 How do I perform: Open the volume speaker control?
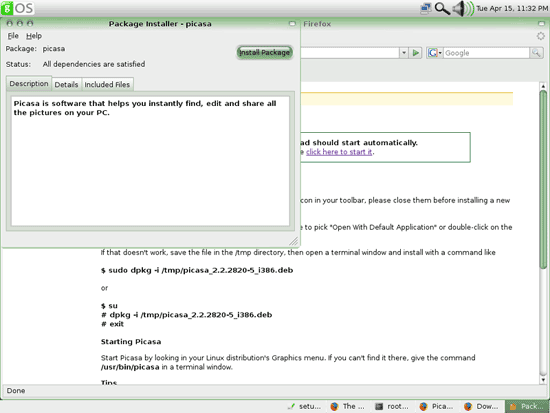point(463,8)
